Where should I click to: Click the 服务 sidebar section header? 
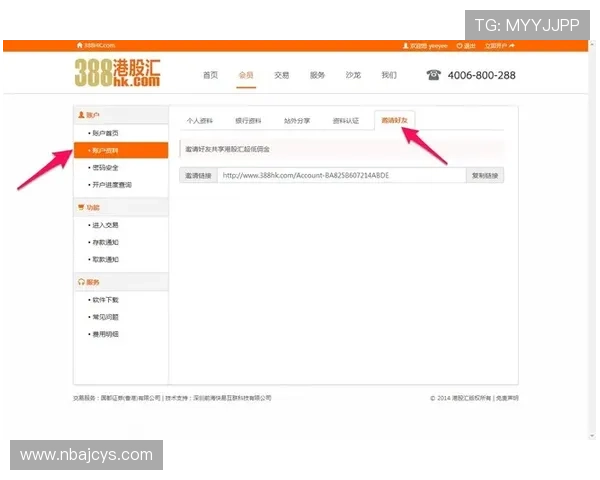[x=121, y=282]
